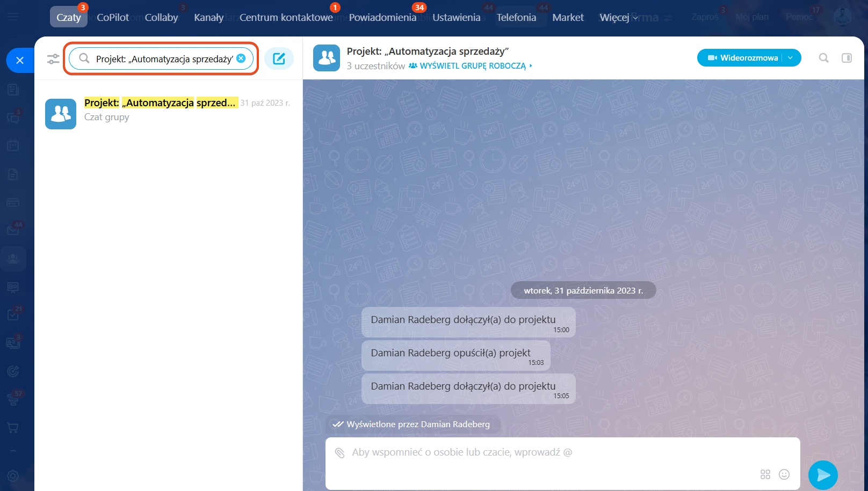Select the 15:00 dołączył(a) do projektu message
Viewport: 868px width, 491px height.
[468, 322]
